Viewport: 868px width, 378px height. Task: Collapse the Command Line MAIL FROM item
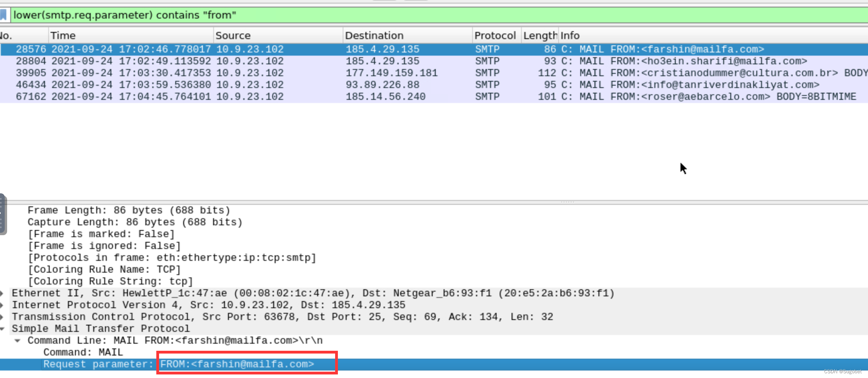click(x=17, y=341)
